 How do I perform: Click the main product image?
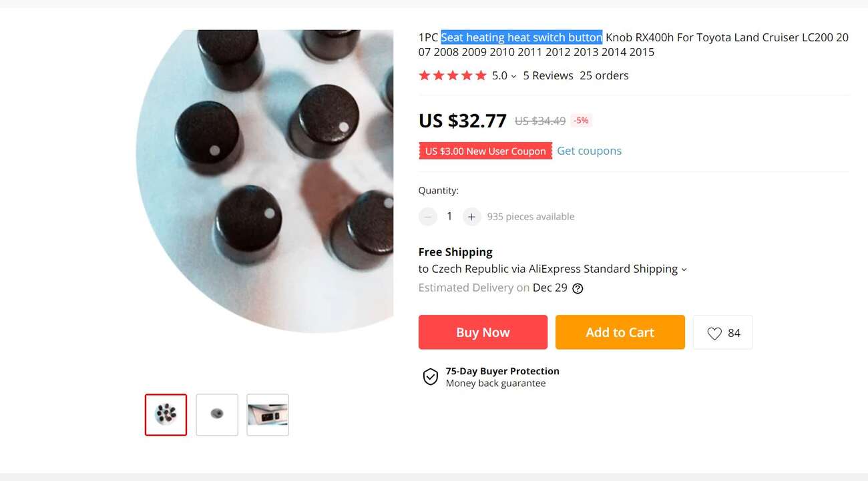[265, 180]
